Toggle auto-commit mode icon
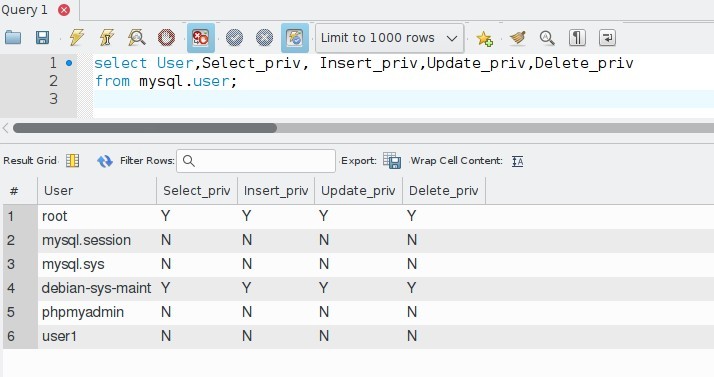714x377 pixels. [x=295, y=38]
